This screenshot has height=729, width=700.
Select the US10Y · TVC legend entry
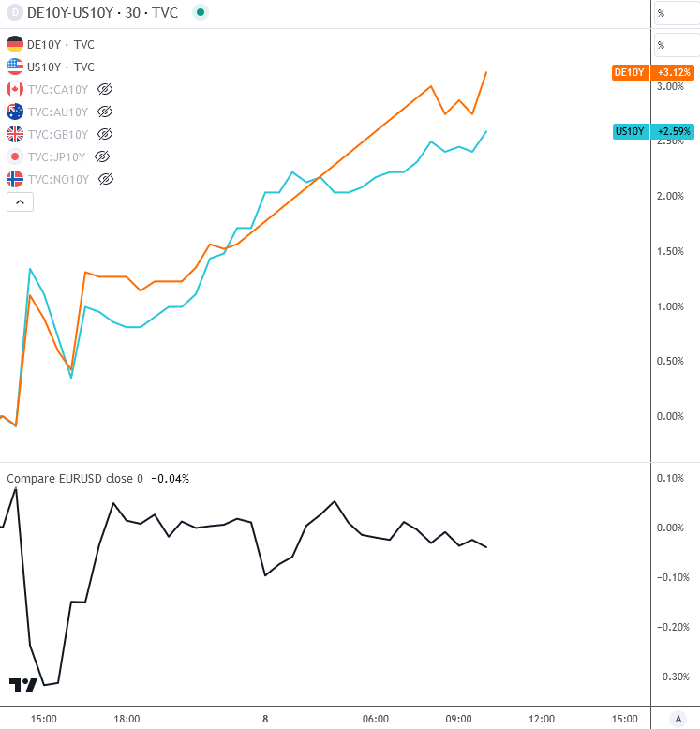click(x=61, y=67)
